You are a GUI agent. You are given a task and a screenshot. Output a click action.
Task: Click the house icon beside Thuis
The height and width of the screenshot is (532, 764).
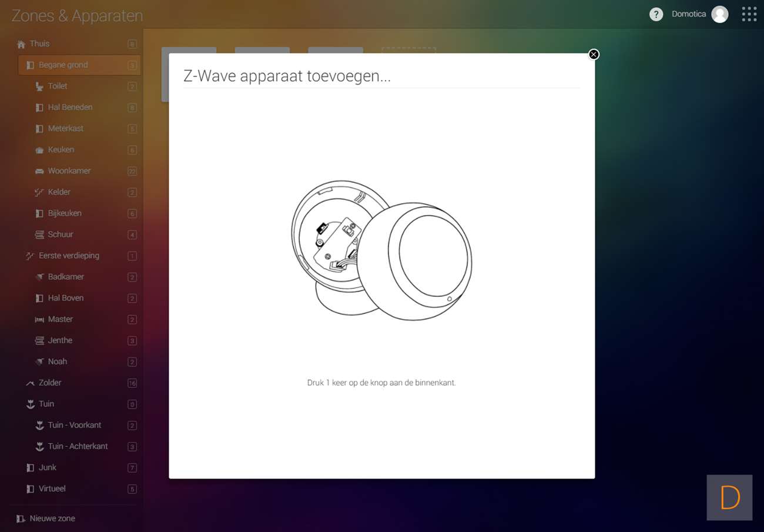click(21, 44)
